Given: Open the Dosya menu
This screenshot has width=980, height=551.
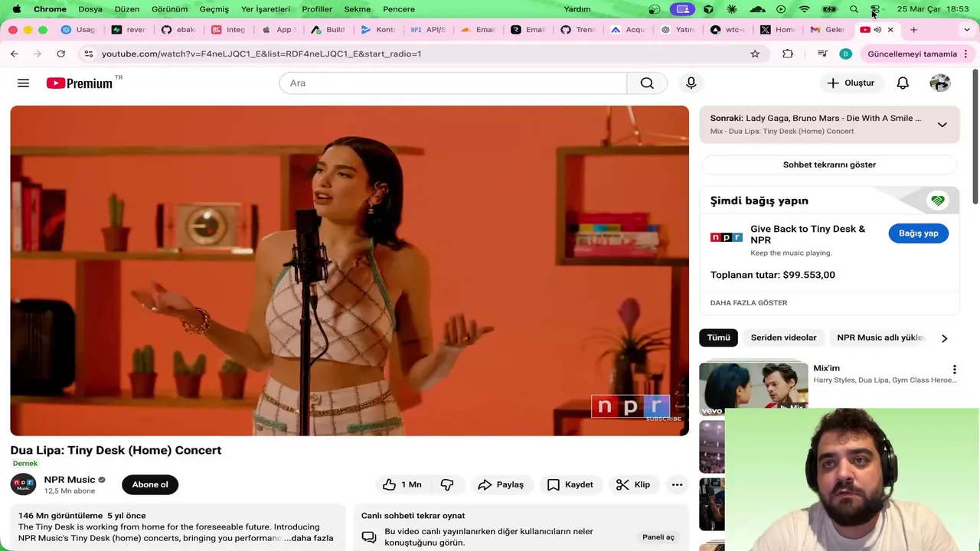Looking at the screenshot, I should (90, 9).
